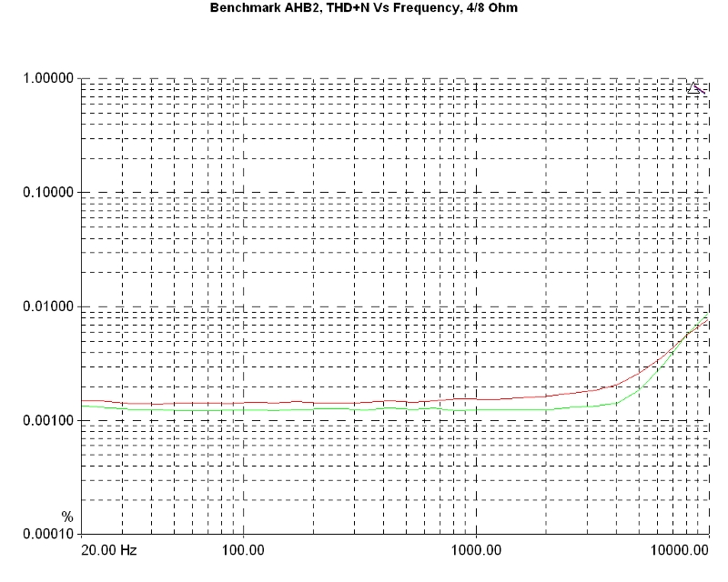Screen dimensions: 728x582
Task: Click the 10000.00 frequency label
Action: click(x=680, y=550)
